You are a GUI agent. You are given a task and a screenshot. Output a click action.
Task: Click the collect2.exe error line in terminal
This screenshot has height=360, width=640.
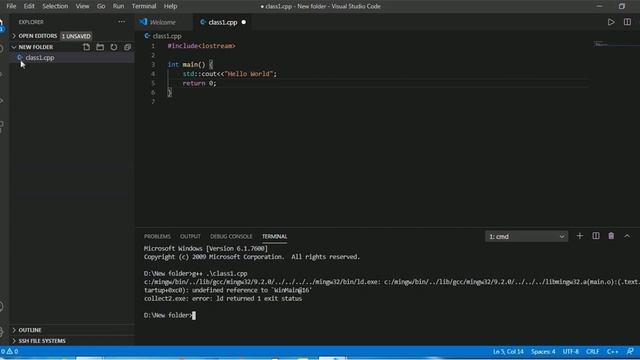[x=223, y=298]
